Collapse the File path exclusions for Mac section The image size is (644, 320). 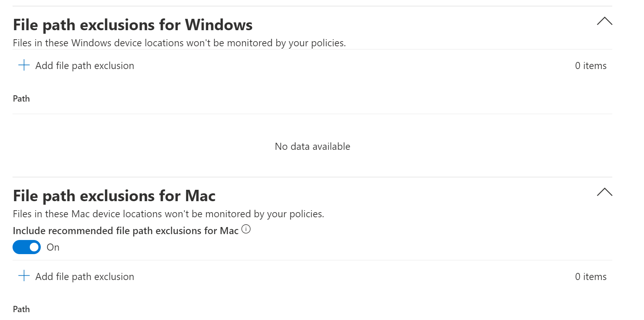tap(604, 192)
